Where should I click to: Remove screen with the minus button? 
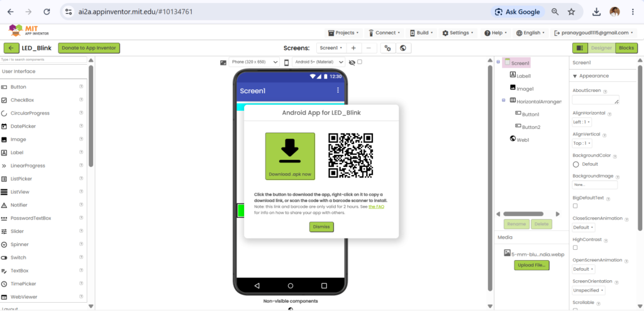(369, 48)
